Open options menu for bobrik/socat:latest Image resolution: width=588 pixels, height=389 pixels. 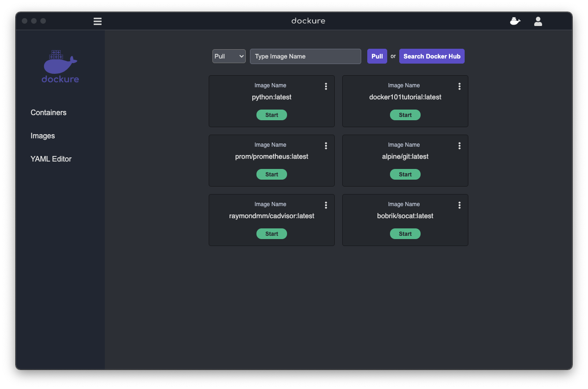(460, 205)
